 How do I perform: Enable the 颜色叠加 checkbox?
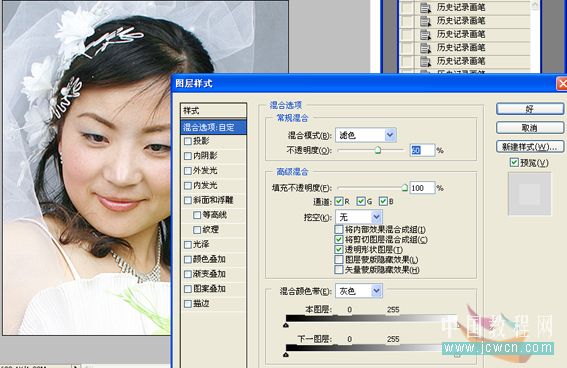point(188,260)
